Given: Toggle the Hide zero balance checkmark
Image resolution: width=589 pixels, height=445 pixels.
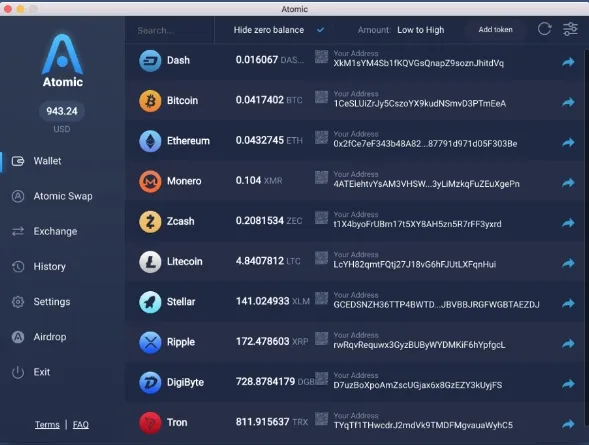Looking at the screenshot, I should click(x=320, y=30).
